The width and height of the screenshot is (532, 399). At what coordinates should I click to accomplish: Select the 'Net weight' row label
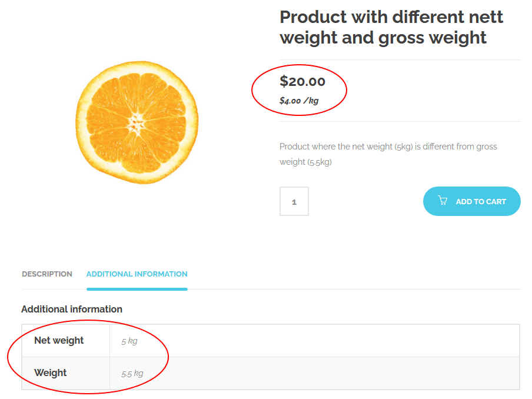tap(59, 341)
